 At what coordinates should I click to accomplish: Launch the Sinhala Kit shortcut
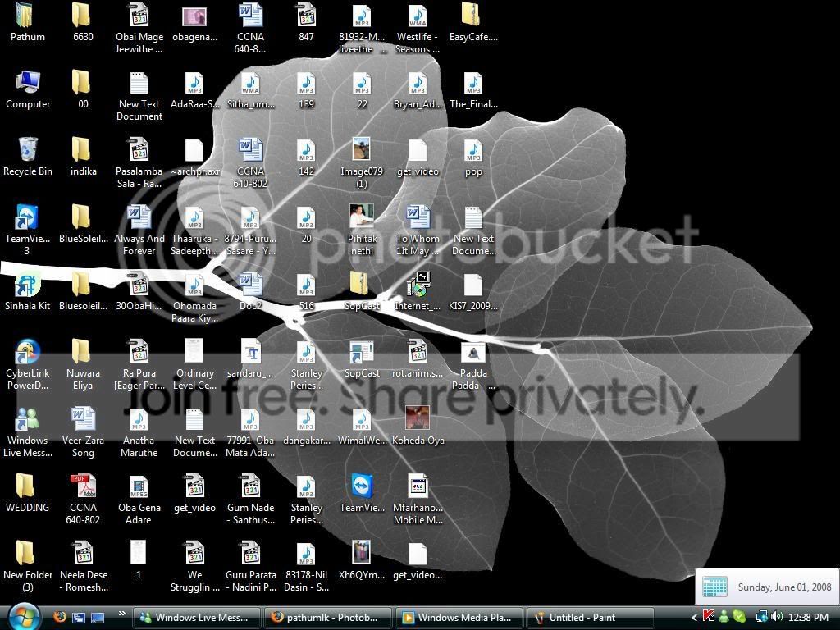click(27, 285)
